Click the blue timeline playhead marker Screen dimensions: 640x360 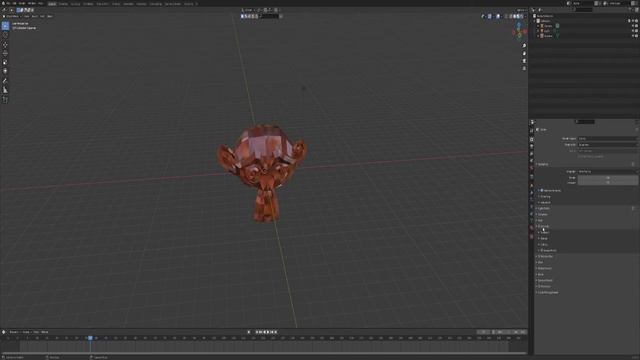pos(90,338)
